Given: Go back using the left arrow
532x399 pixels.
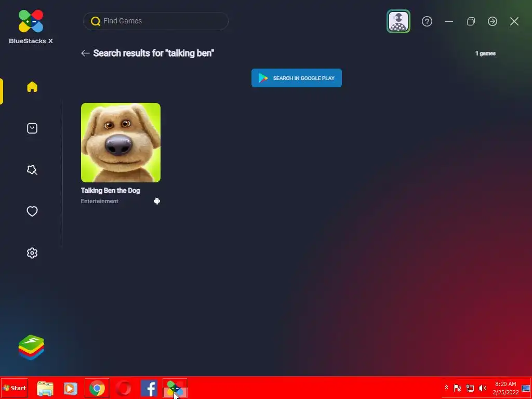Looking at the screenshot, I should coord(85,54).
